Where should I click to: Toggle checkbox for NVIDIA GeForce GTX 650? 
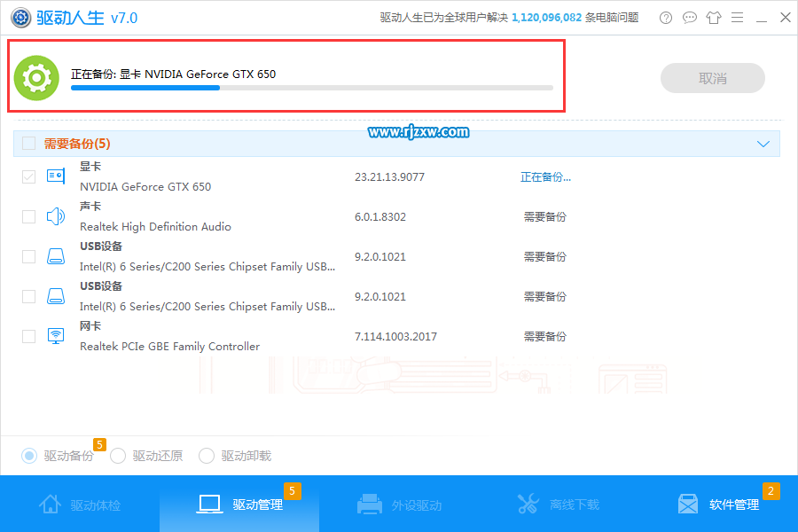point(29,176)
